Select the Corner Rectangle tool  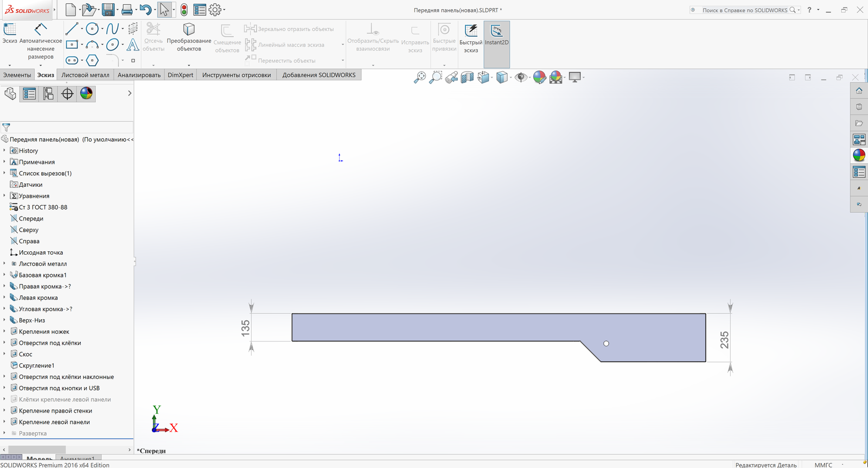(x=72, y=45)
